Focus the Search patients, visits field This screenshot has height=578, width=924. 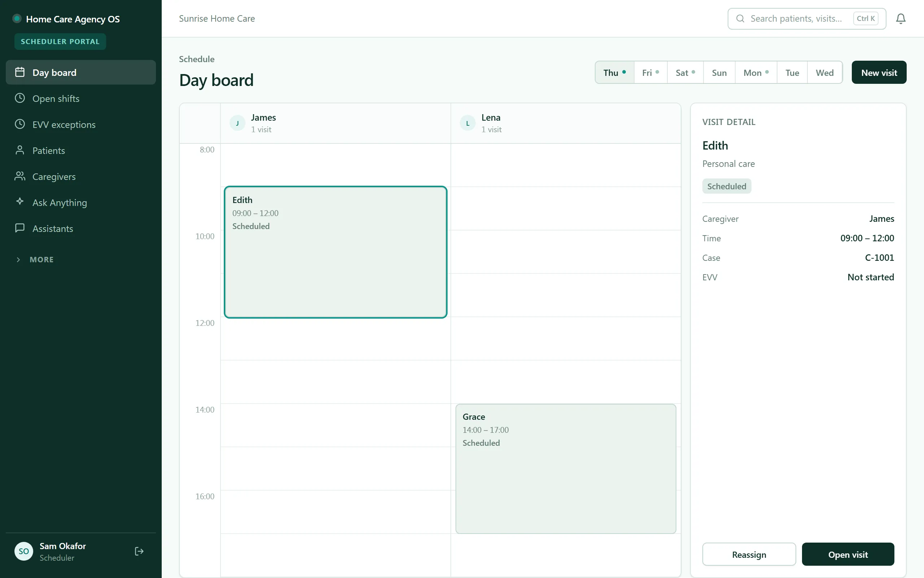coord(807,19)
